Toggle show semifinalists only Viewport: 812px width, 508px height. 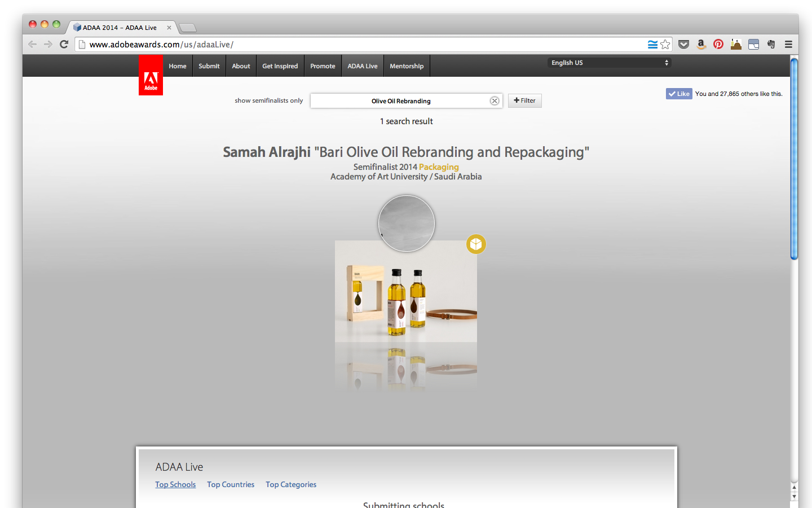269,100
